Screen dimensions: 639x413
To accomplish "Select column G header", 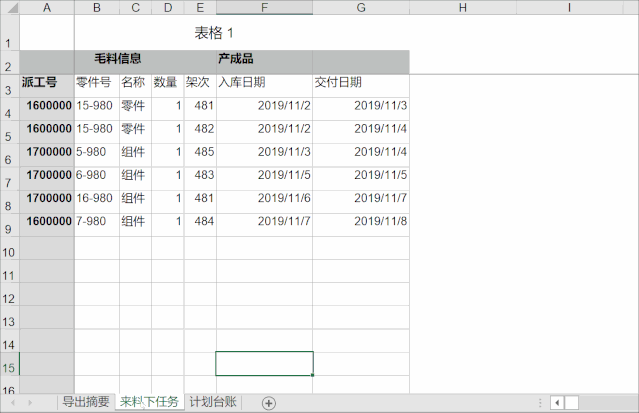I will pos(361,7).
